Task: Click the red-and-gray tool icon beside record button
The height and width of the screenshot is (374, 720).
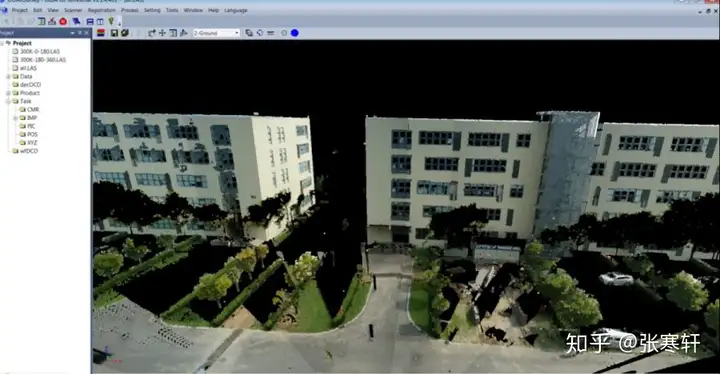Action: (52, 22)
